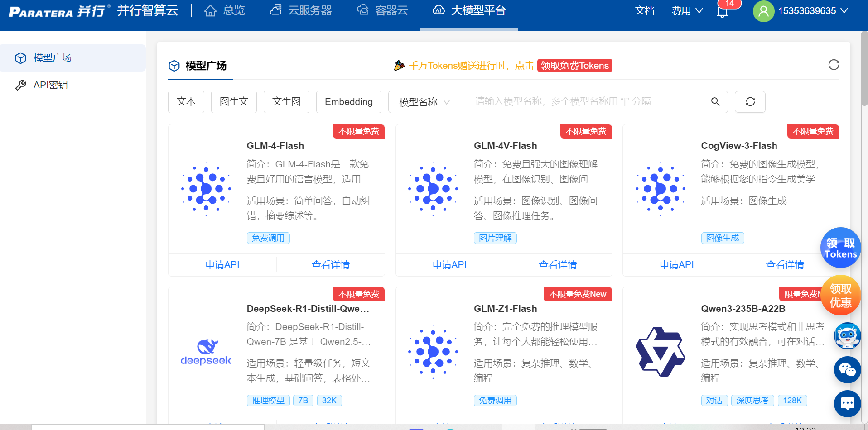The width and height of the screenshot is (868, 430).
Task: Click 申请API for GLM-4V-Flash
Action: pyautogui.click(x=449, y=265)
